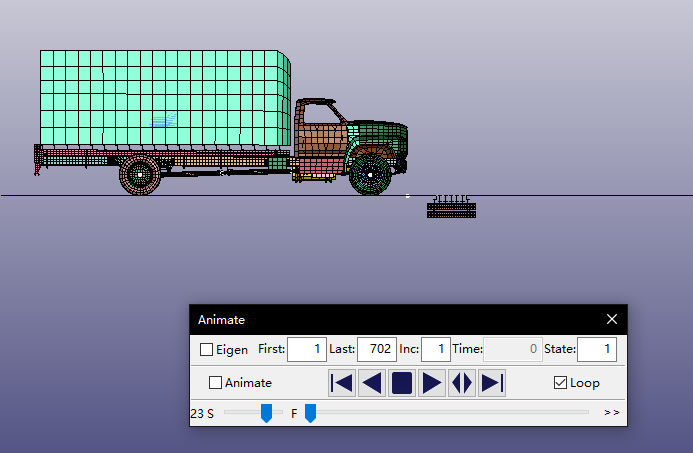Click the animation speed slider handle

[x=266, y=413]
